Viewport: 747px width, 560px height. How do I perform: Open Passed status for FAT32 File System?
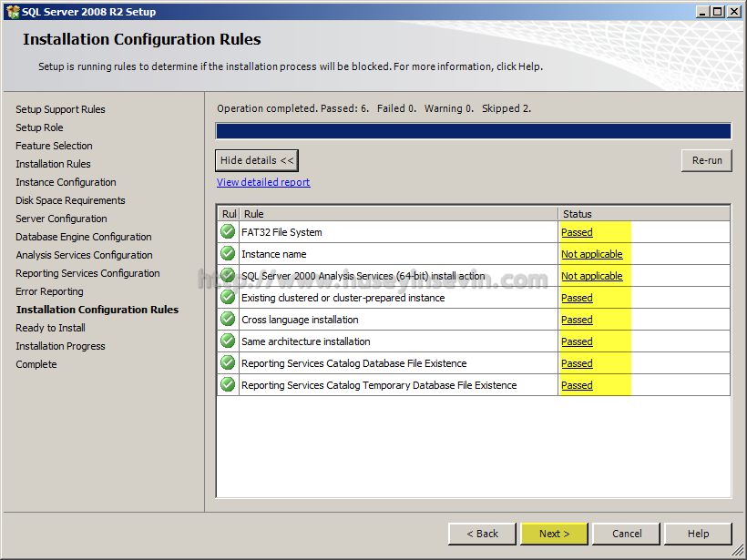pos(577,232)
